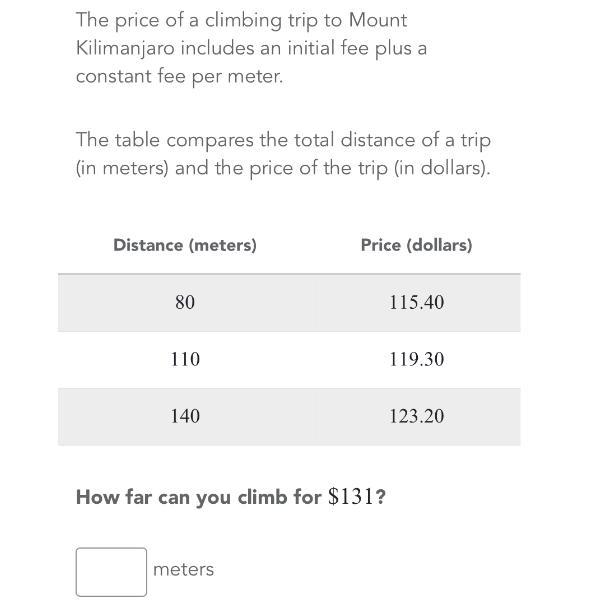Viewport: 613px width, 613px height.
Task: Select the 140 distance cell
Action: 185,416
